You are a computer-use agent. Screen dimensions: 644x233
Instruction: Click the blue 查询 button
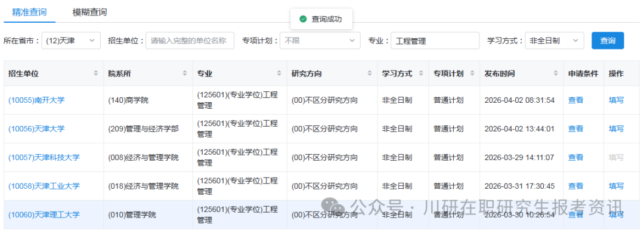pyautogui.click(x=608, y=41)
